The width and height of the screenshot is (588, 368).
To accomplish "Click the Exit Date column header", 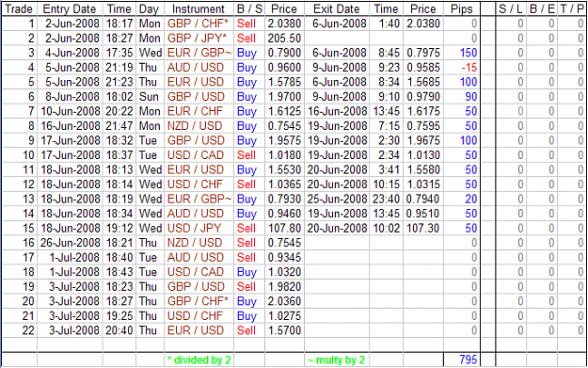I will click(x=337, y=9).
